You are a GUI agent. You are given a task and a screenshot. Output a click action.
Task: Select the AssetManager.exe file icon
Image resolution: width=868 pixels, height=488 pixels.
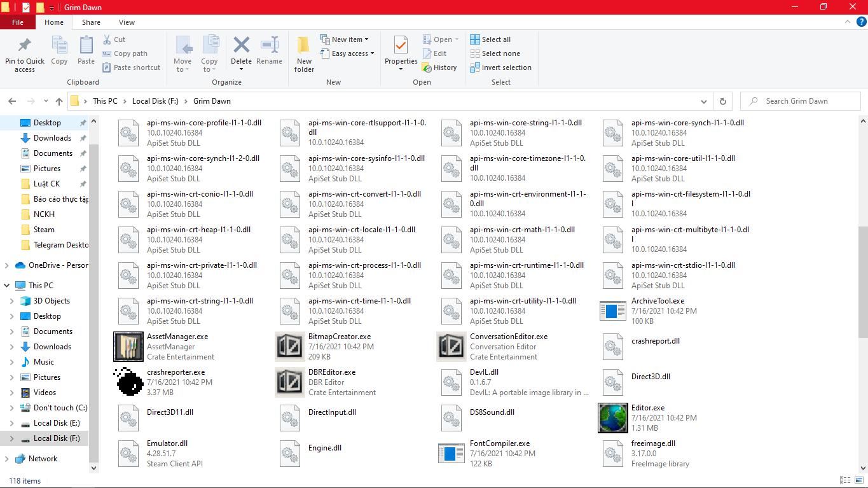pos(128,346)
